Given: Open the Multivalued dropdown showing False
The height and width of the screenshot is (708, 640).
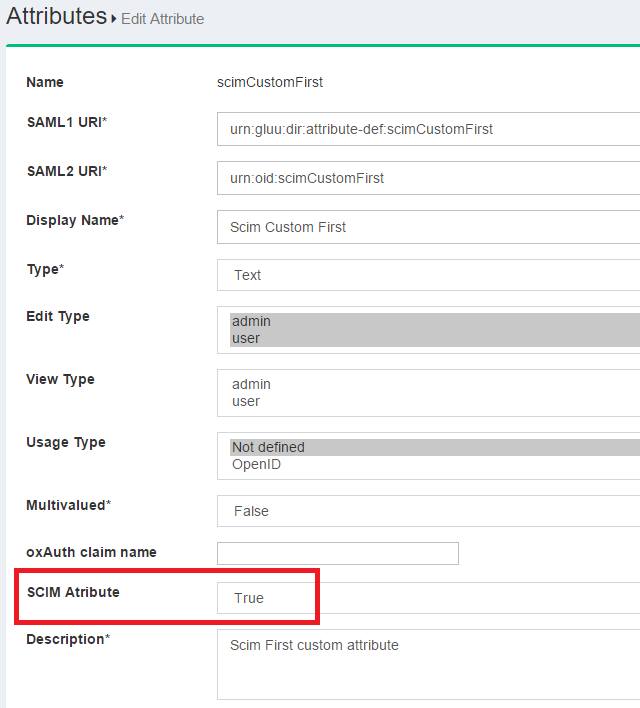Looking at the screenshot, I should click(x=428, y=511).
